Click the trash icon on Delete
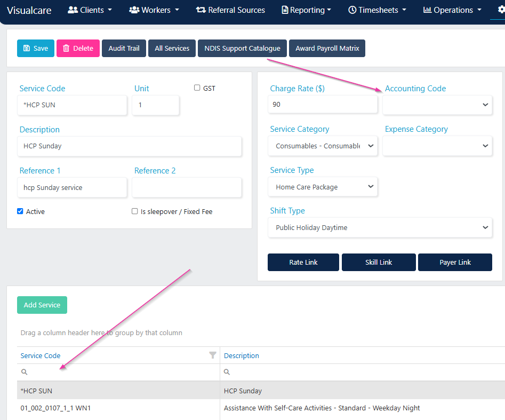The image size is (505, 420). point(66,48)
